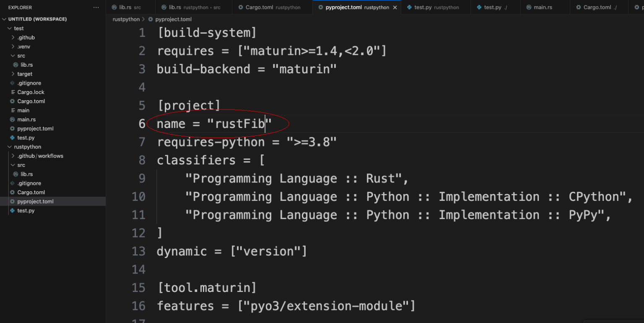Collapse the src folder under test
The image size is (644, 323).
(21, 56)
